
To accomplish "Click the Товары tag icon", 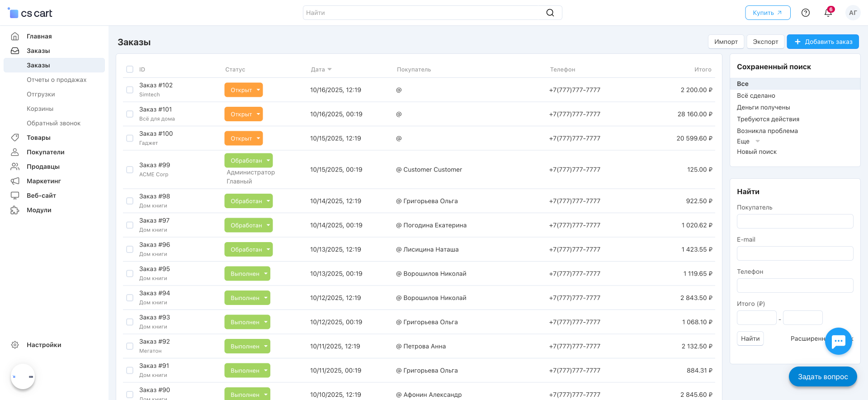I will click(15, 138).
